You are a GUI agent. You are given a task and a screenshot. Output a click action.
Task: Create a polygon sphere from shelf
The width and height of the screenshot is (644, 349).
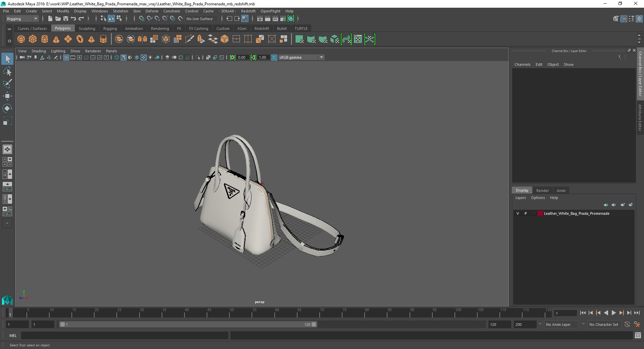(x=21, y=39)
